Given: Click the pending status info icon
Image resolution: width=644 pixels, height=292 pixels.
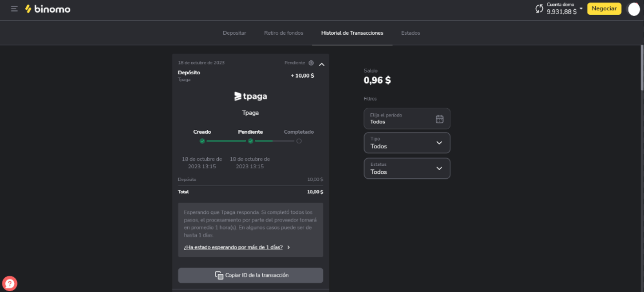Looking at the screenshot, I should coord(311,63).
